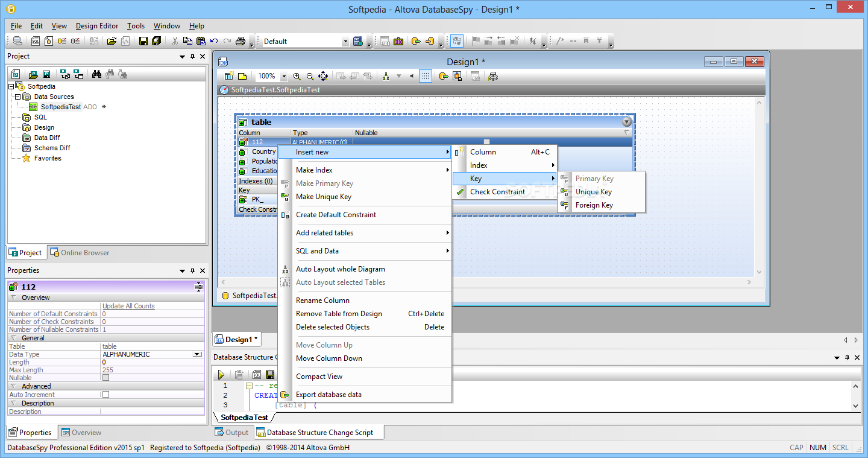Collapse the table using its round arrow button
The height and width of the screenshot is (458, 868).
[627, 122]
